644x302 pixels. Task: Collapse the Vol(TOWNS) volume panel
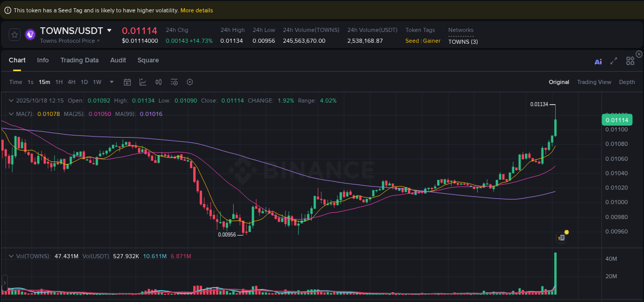pos(11,256)
